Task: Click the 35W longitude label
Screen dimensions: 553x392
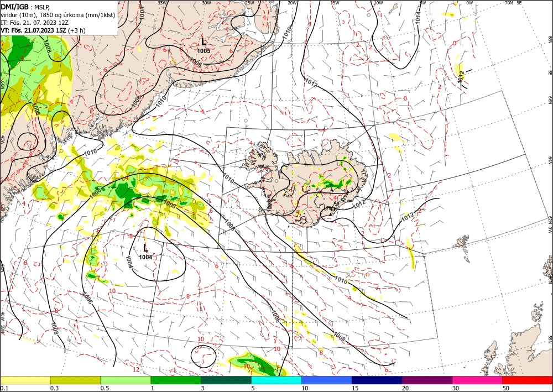Action: tap(163, 3)
